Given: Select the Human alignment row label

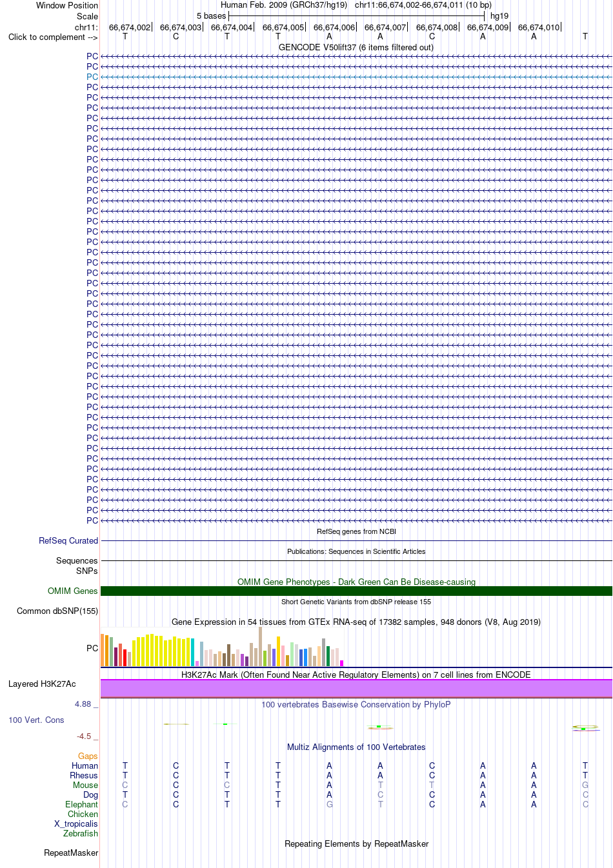Looking at the screenshot, I should click(x=85, y=765).
